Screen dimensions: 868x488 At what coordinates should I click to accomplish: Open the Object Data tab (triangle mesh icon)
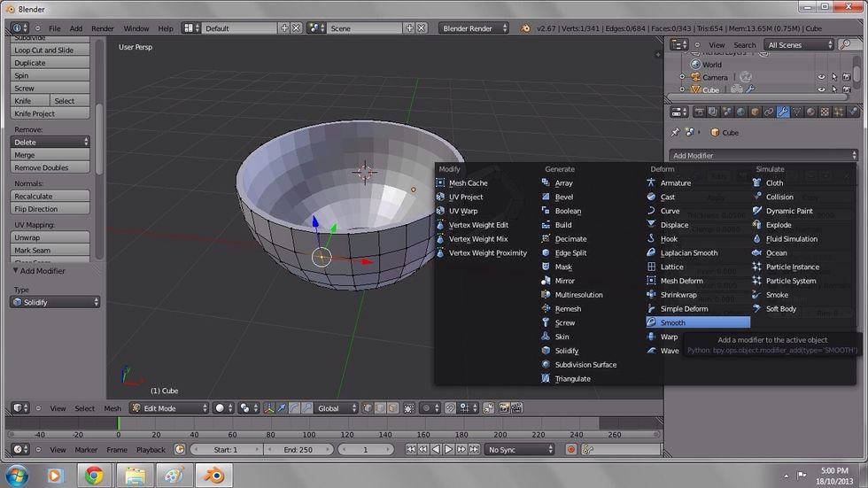tap(796, 112)
